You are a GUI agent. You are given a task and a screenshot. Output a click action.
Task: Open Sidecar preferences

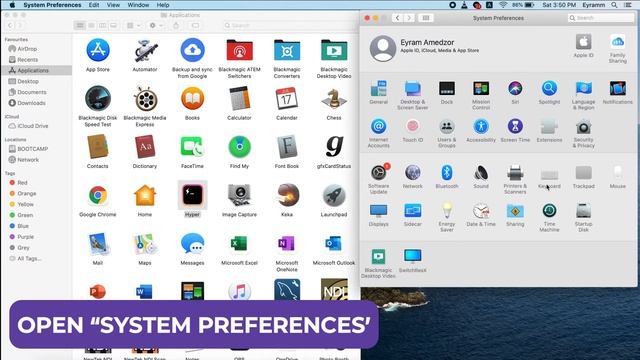(413, 215)
